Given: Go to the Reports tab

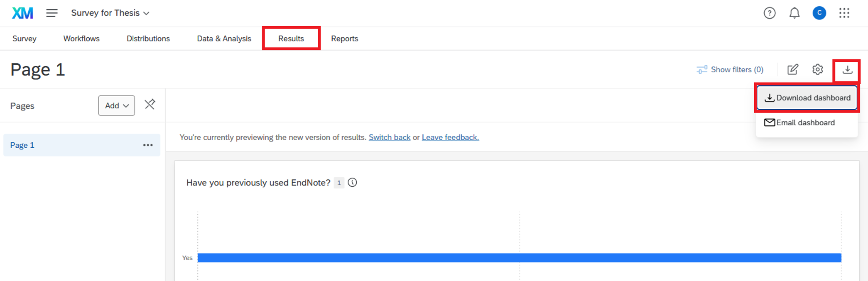Looking at the screenshot, I should (344, 39).
